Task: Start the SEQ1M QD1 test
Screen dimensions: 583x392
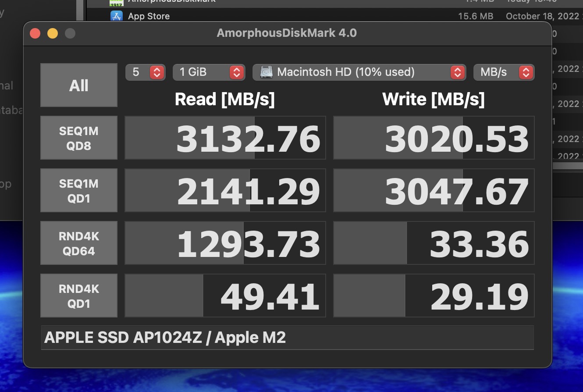Action: (79, 190)
